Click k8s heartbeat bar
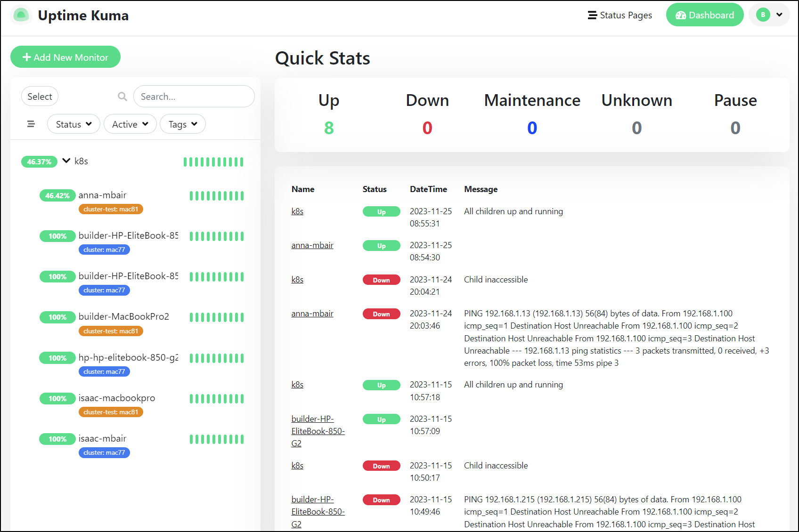The height and width of the screenshot is (532, 799). [213, 162]
